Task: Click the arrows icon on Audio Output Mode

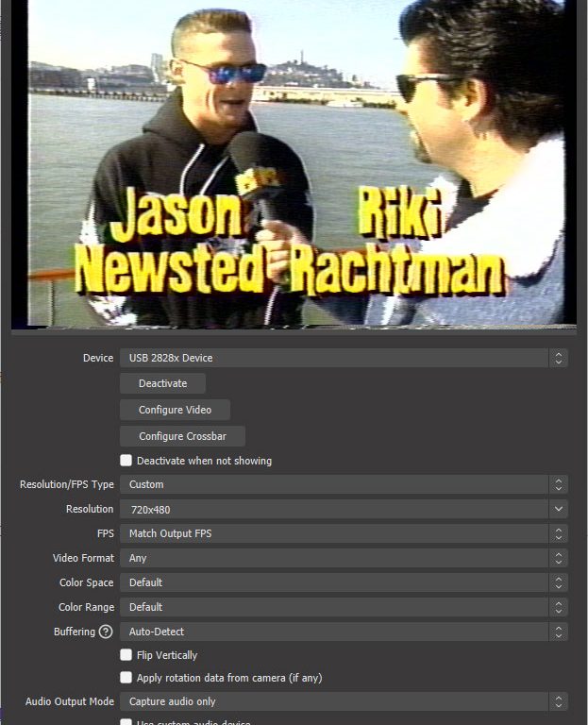Action: tap(559, 701)
